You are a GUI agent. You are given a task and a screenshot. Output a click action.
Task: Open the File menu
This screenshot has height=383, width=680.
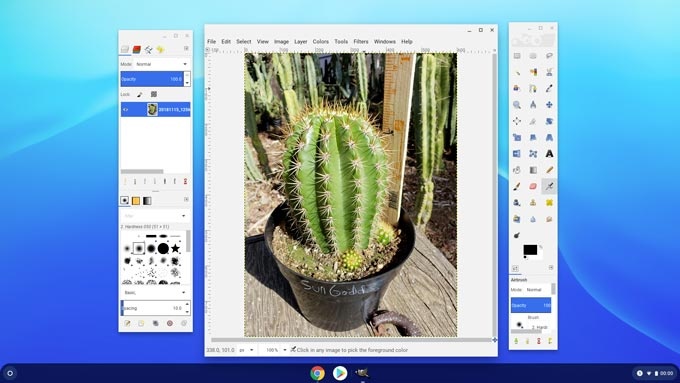click(x=211, y=42)
